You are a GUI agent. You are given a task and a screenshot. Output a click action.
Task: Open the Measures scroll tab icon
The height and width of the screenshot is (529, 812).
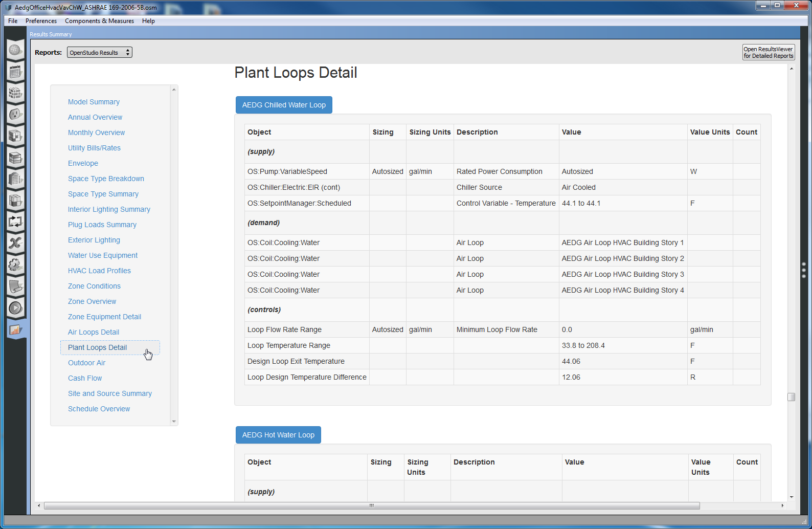15,286
